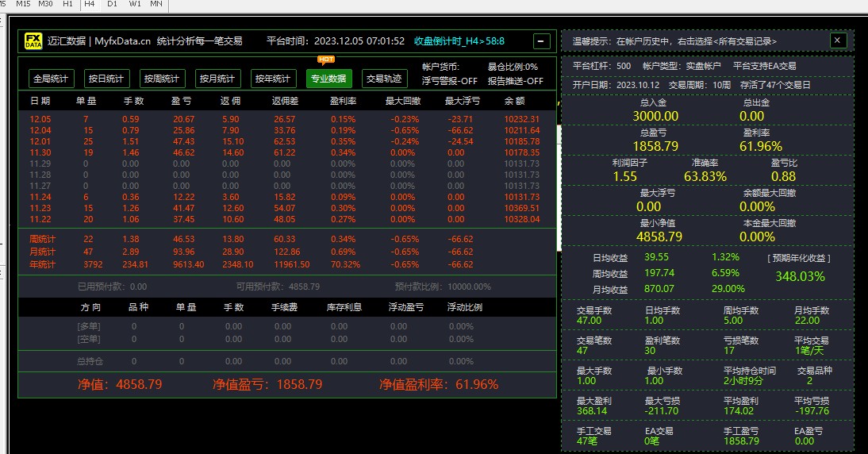Screen dimensions: 868x454
Task: Select the 12.05 date row
Action: tap(285, 119)
